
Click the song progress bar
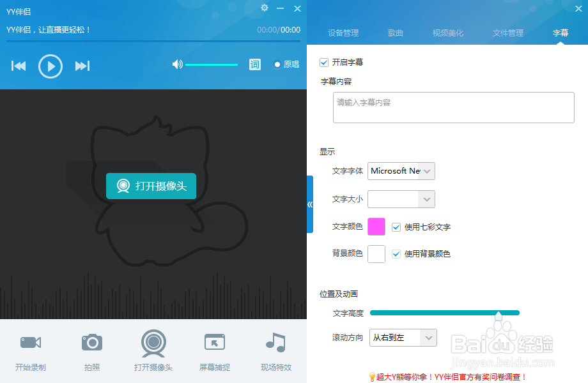(153, 41)
